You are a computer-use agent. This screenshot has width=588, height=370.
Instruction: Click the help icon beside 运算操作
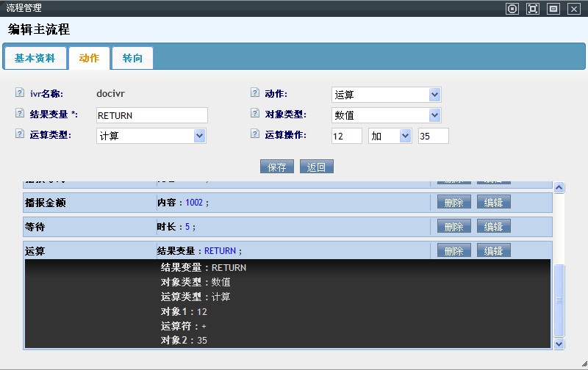click(x=255, y=134)
